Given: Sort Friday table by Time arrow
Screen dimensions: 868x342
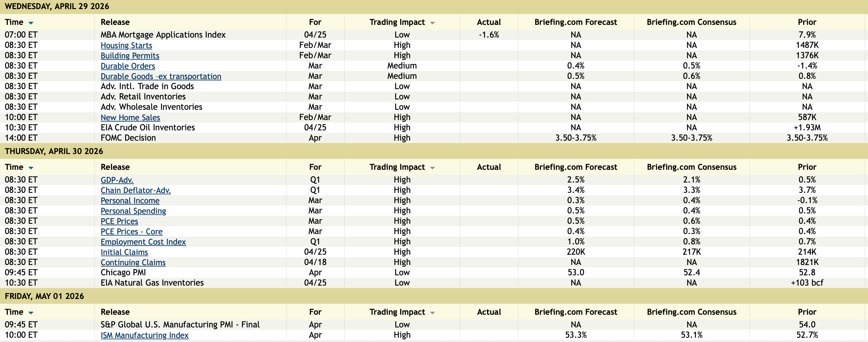Looking at the screenshot, I should (x=31, y=313).
